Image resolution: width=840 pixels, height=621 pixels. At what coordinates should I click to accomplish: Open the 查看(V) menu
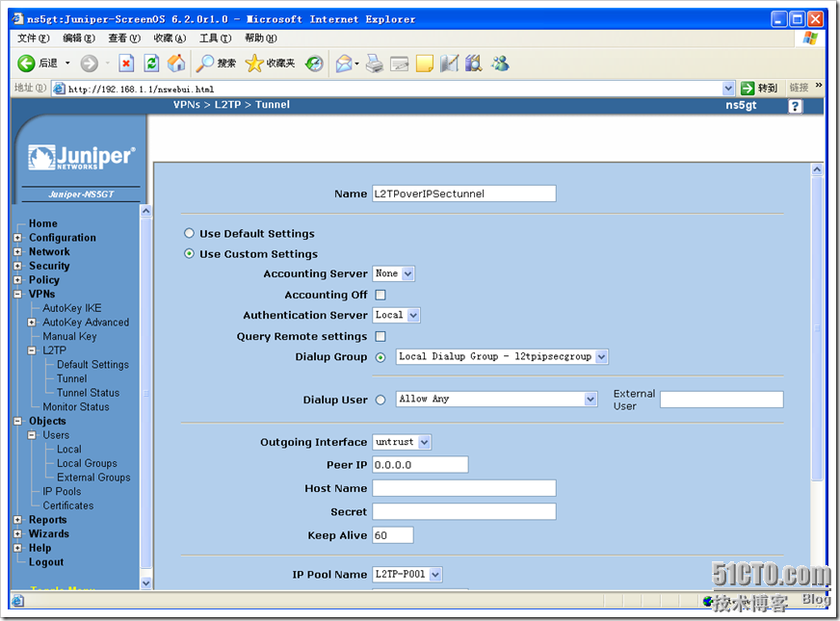(x=124, y=38)
